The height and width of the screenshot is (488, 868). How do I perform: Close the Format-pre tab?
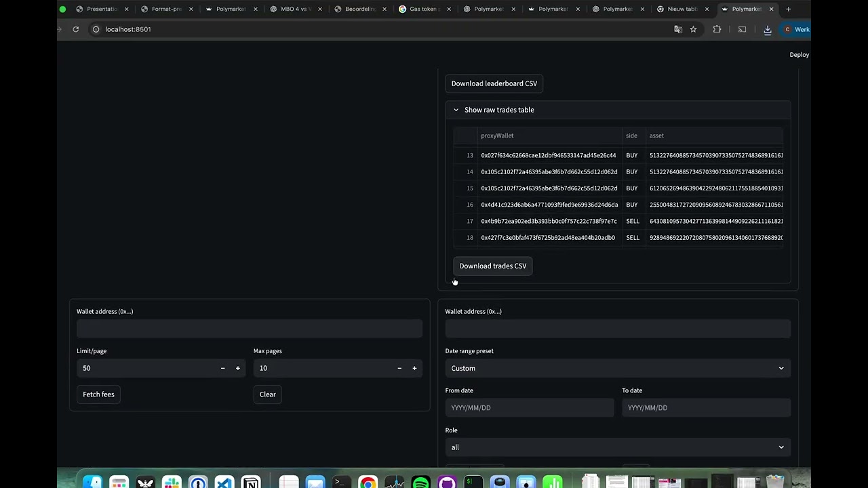coord(191,9)
